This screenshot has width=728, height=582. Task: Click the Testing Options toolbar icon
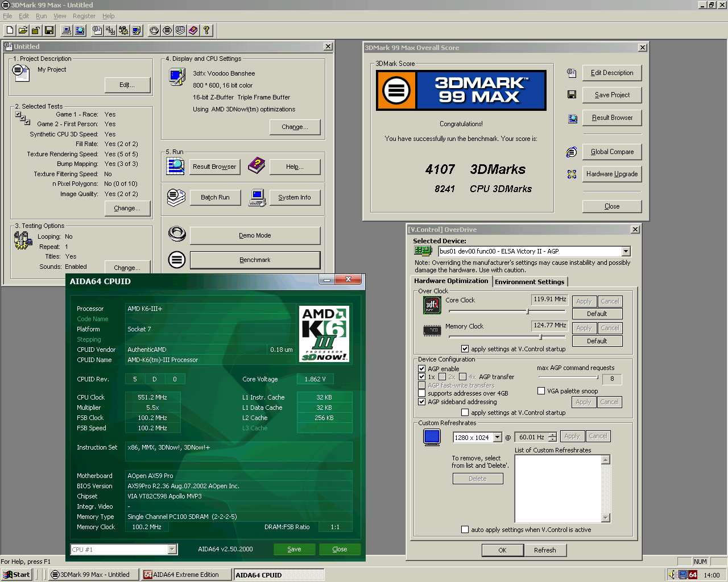click(123, 30)
